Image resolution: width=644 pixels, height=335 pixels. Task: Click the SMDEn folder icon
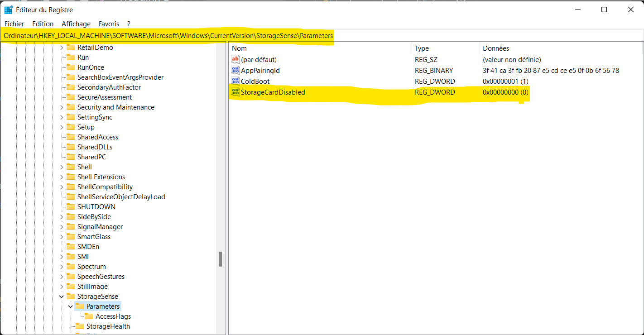click(70, 246)
